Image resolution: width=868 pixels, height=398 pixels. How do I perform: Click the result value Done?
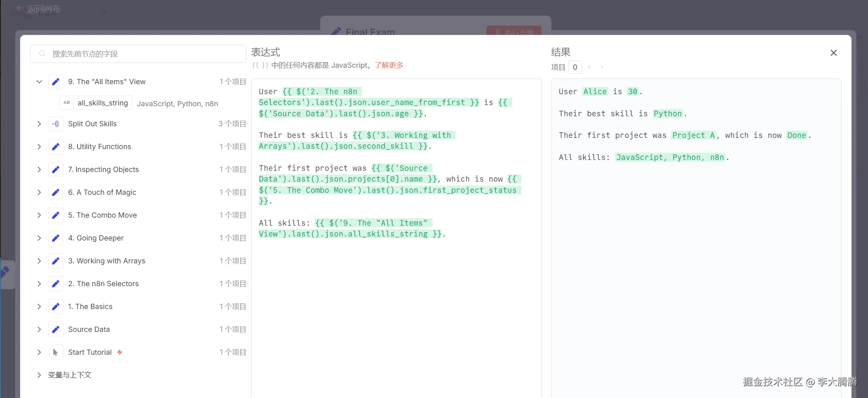[797, 135]
